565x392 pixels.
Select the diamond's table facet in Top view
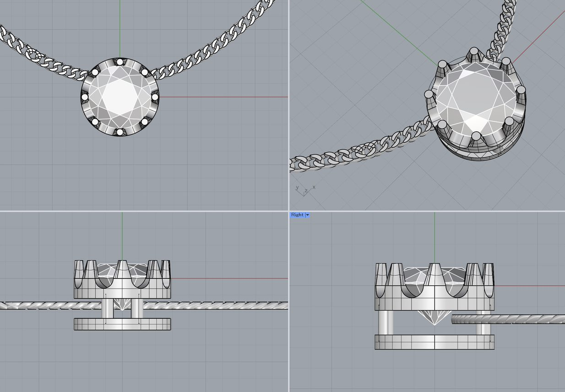(120, 97)
